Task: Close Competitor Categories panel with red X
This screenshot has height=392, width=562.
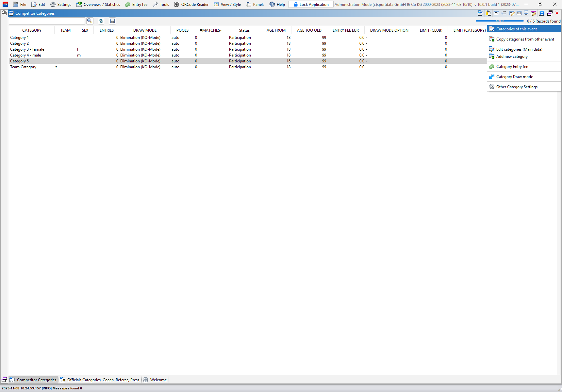Action: (557, 13)
